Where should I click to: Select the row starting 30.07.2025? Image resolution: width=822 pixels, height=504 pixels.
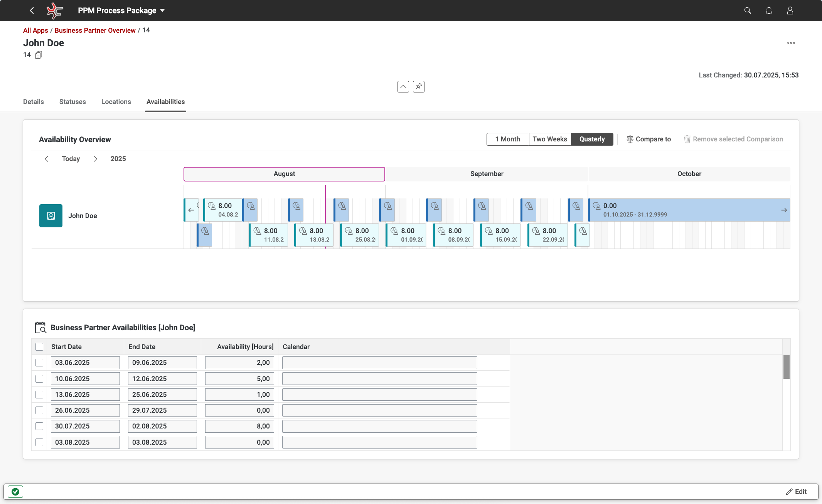point(39,426)
